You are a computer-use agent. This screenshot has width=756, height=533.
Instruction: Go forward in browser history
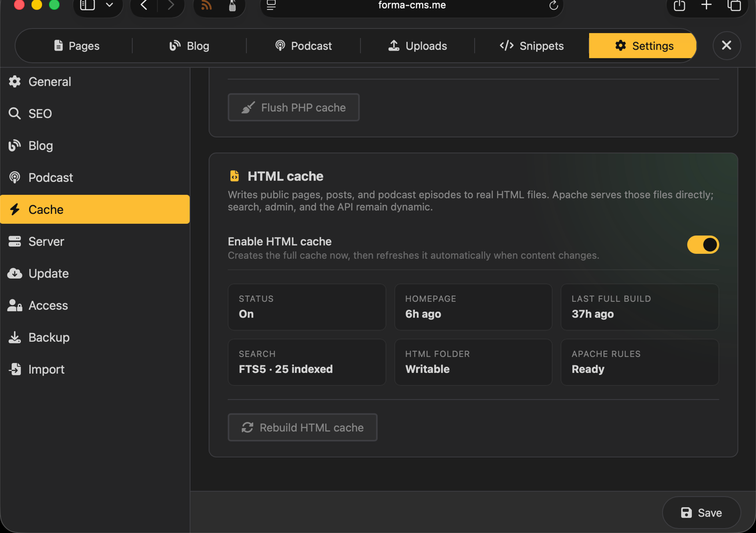tap(171, 5)
